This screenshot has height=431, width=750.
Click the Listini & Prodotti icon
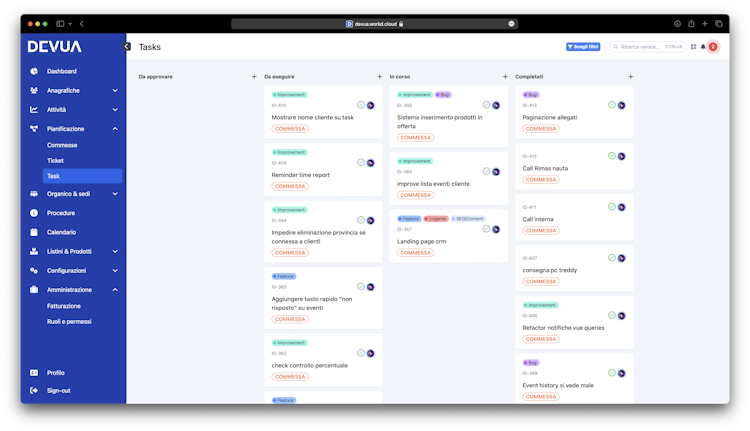34,251
